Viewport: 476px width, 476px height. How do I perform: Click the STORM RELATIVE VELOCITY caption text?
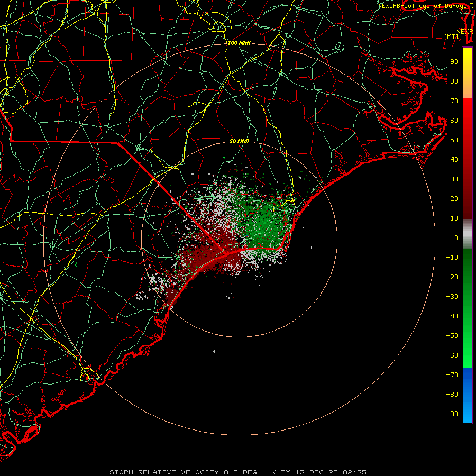(x=164, y=472)
